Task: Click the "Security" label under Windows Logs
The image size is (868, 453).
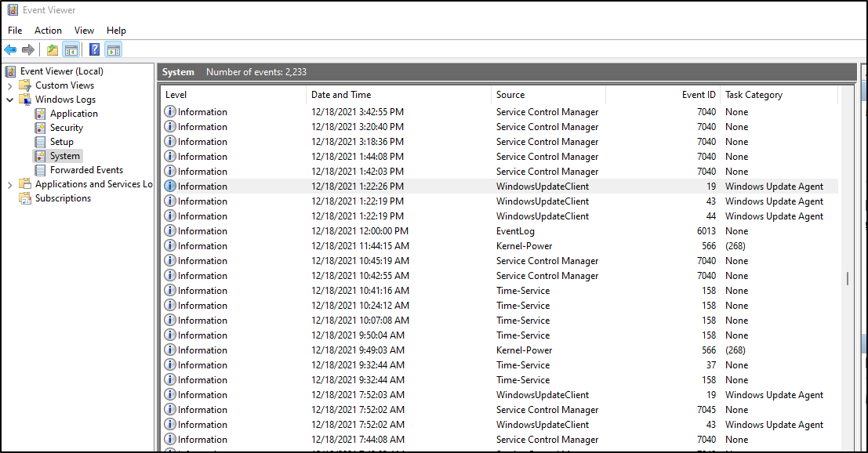Action: (67, 128)
